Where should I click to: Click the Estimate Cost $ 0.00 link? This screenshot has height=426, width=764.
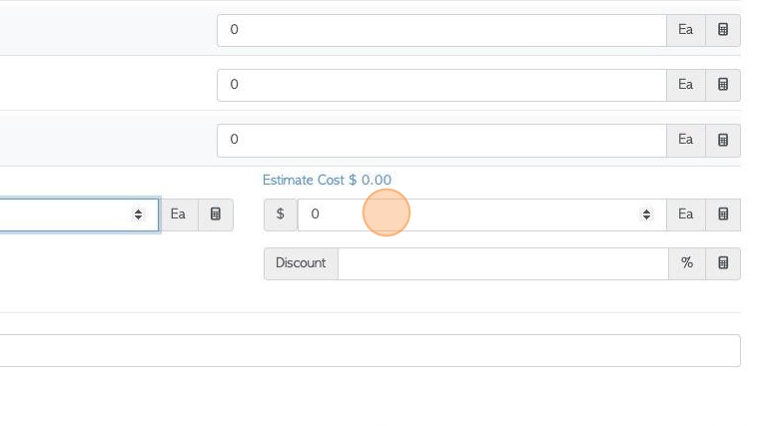pyautogui.click(x=327, y=180)
